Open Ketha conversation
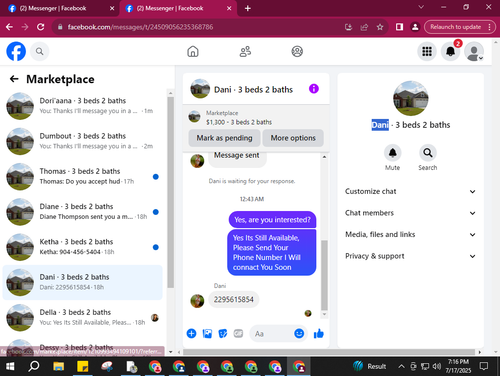Screen dimensions: 500x376 point(83,247)
